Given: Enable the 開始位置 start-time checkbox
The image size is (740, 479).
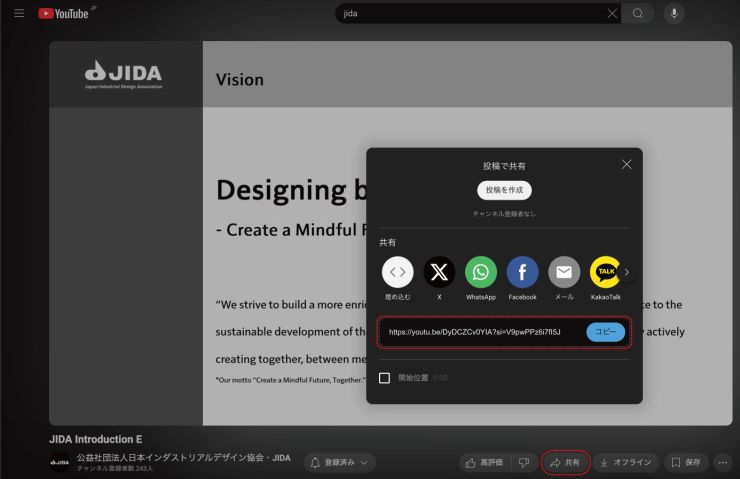Looking at the screenshot, I should pos(384,378).
